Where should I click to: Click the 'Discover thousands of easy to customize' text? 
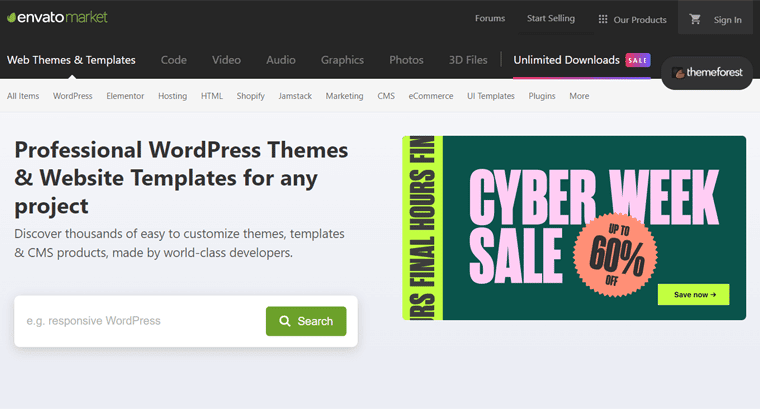click(x=179, y=243)
